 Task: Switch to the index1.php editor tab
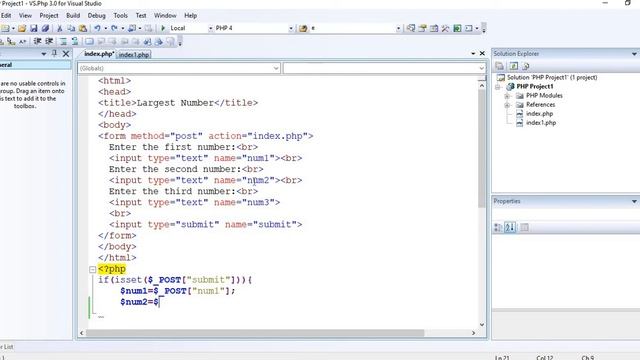(x=134, y=54)
